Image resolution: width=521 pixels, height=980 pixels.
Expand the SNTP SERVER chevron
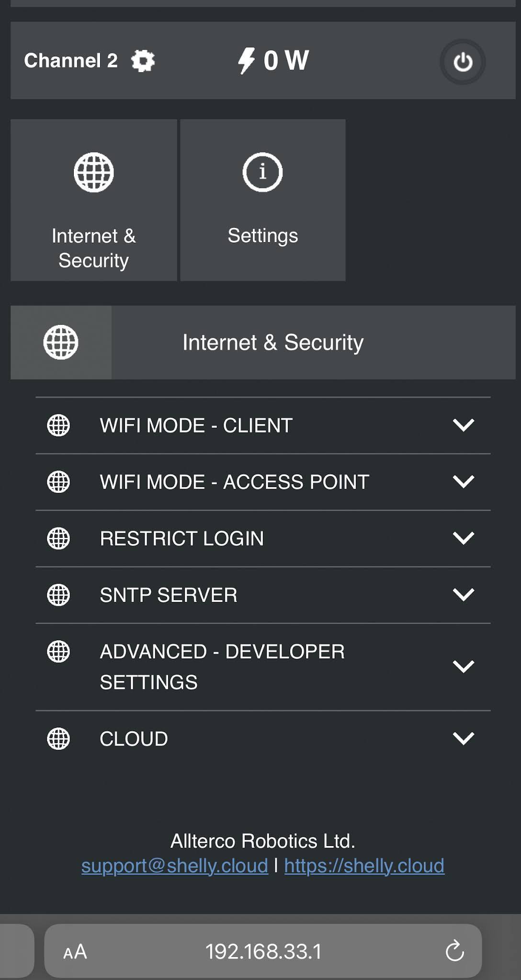click(x=464, y=594)
